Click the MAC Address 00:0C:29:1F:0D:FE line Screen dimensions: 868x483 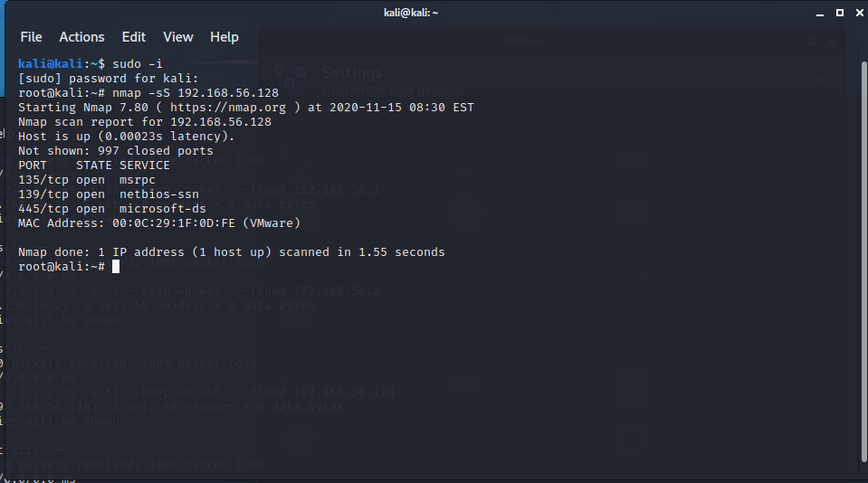coord(159,223)
